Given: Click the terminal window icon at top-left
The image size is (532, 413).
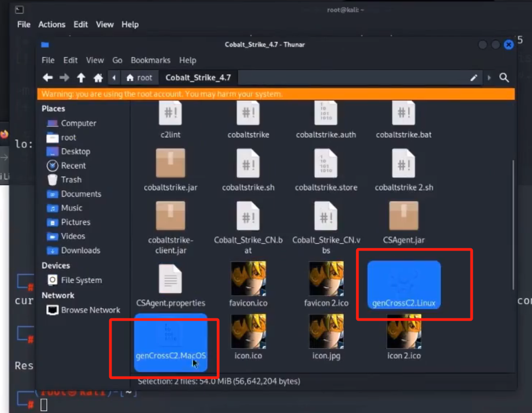Looking at the screenshot, I should 20,10.
